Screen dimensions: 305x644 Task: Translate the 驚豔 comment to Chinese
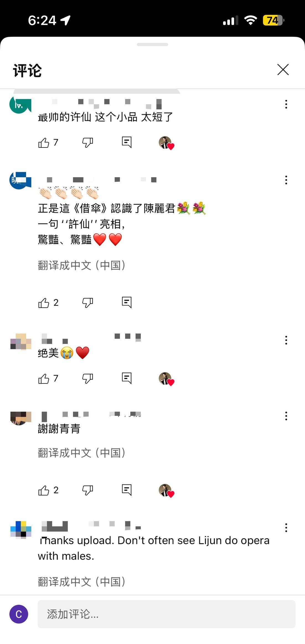click(82, 266)
